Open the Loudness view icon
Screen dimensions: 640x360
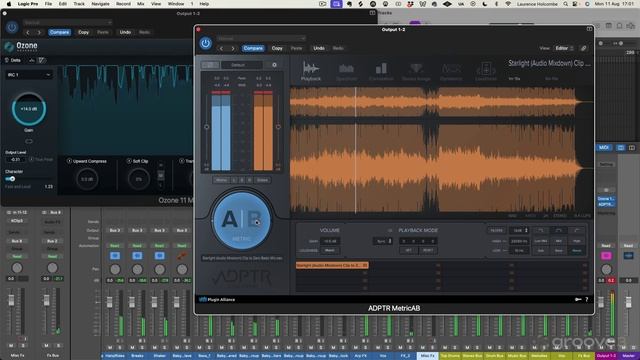486,71
